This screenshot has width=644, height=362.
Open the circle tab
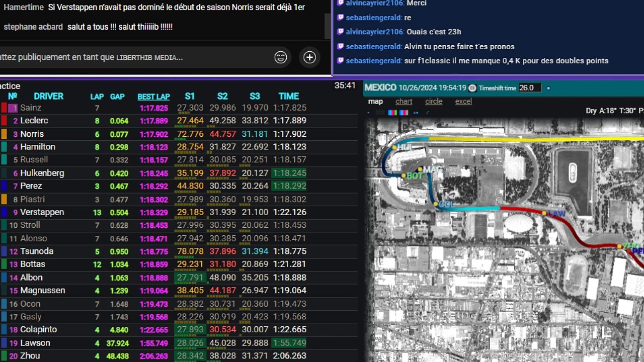[434, 101]
